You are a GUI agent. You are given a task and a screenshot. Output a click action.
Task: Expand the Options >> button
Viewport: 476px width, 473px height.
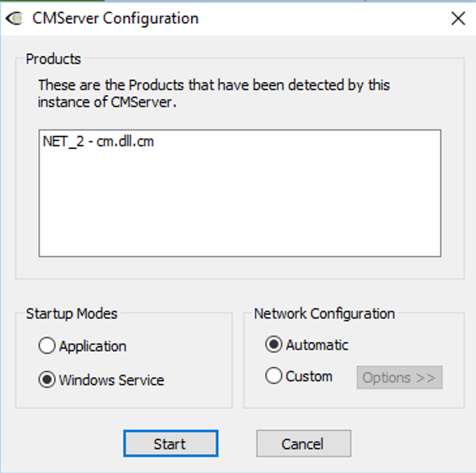[399, 378]
